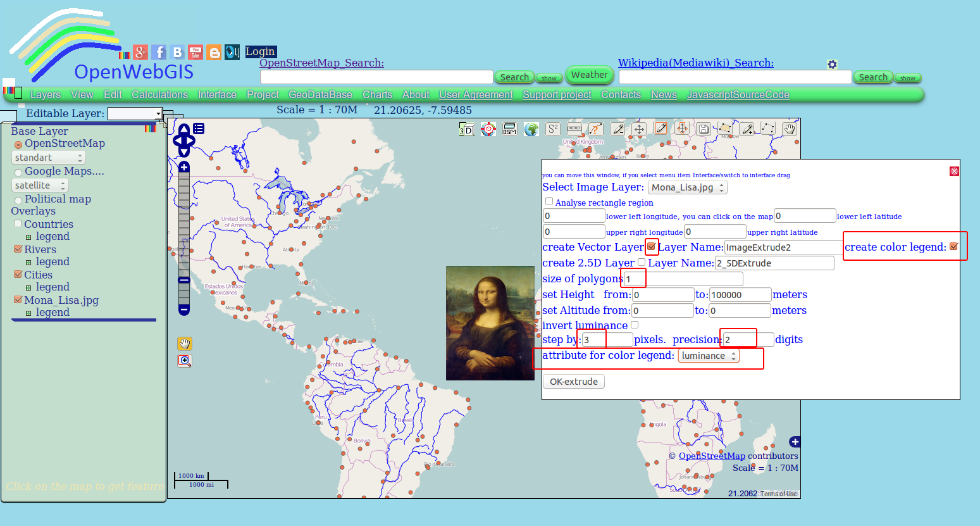Select the orange drag-feature arrows tool

tap(682, 128)
